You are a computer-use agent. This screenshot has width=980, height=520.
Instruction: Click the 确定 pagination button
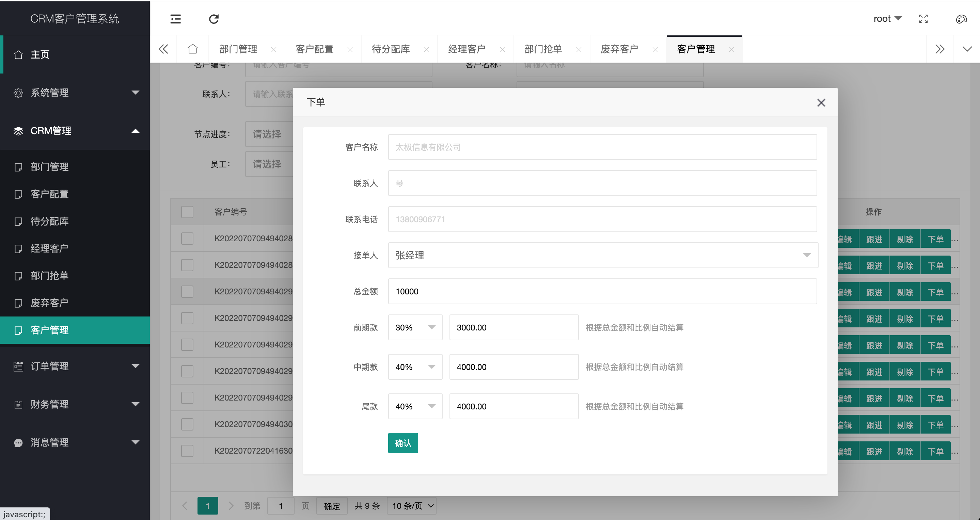[332, 506]
